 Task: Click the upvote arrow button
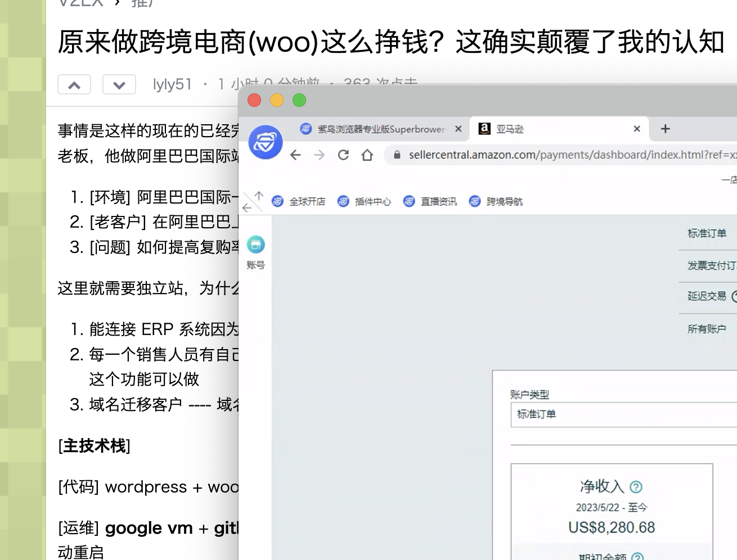74,85
